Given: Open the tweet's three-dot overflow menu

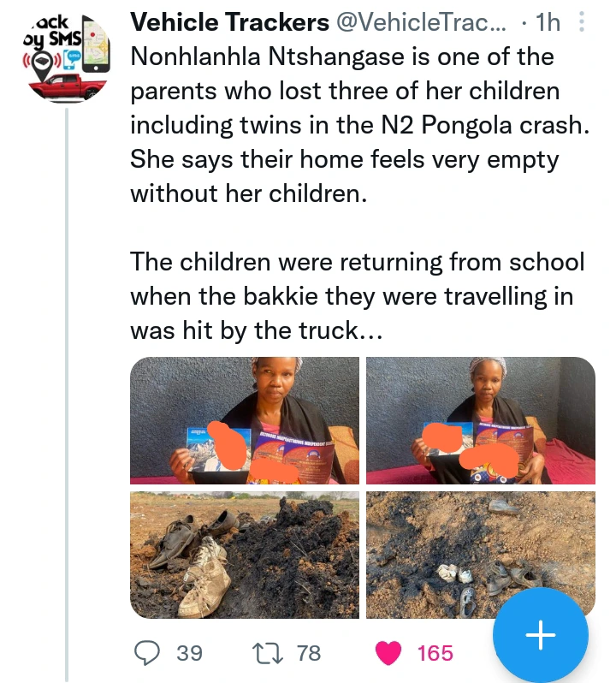Looking at the screenshot, I should (582, 22).
